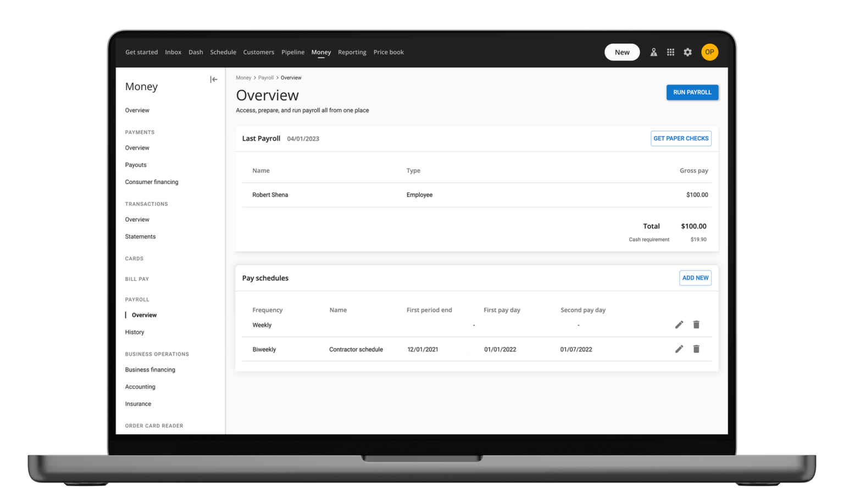Delete the Biweekly Contractor schedule

tap(696, 349)
